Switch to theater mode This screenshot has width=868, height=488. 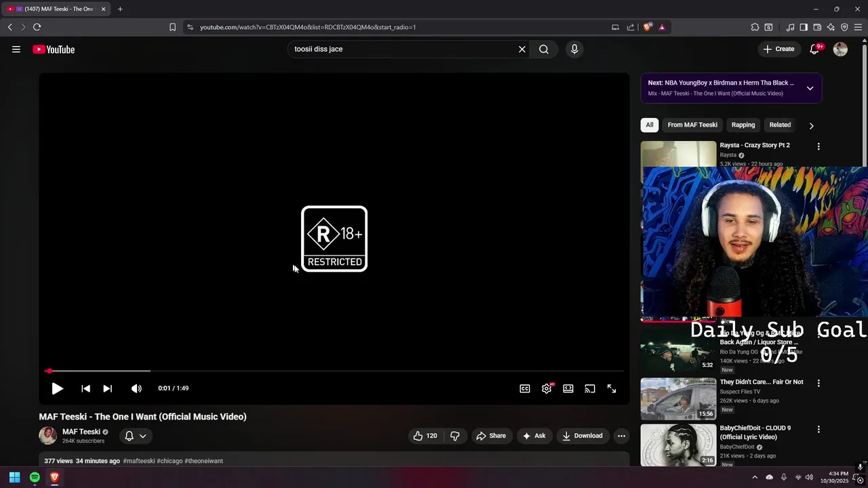click(568, 388)
